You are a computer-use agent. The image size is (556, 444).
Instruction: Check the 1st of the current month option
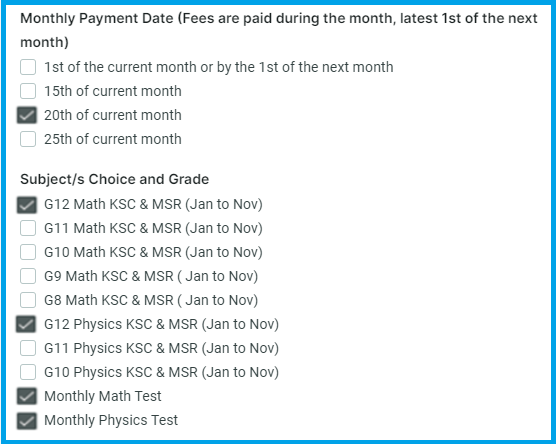[28, 67]
